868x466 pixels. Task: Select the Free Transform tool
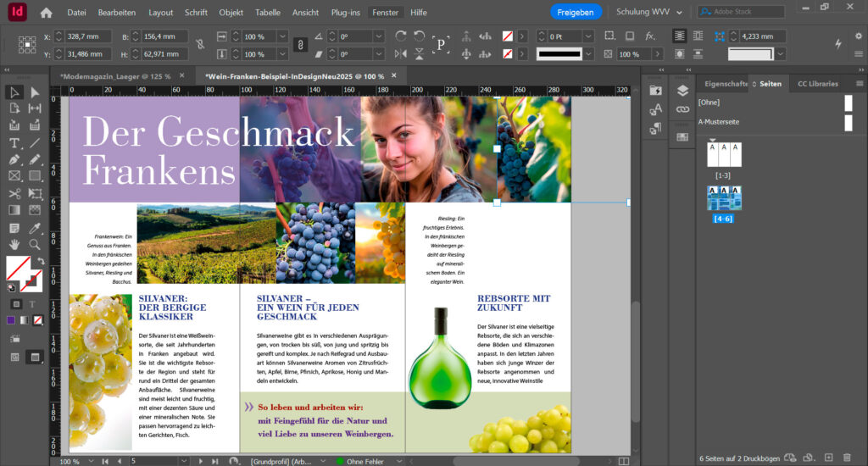[x=35, y=194]
